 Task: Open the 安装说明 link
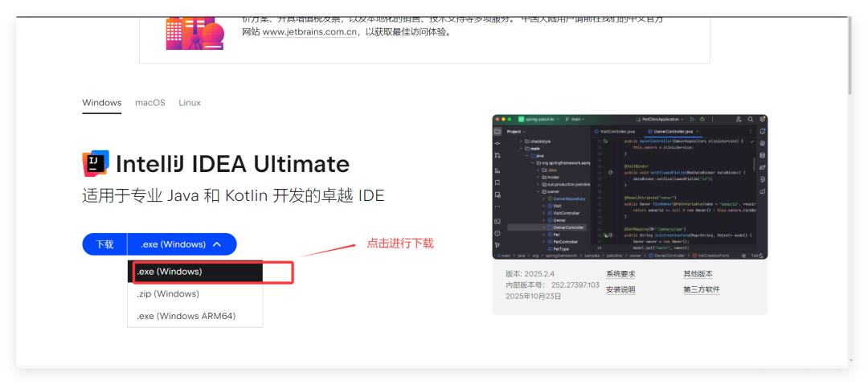point(620,289)
